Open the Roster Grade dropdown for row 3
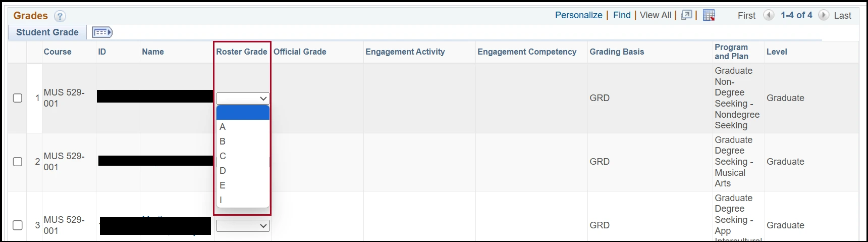 point(243,226)
